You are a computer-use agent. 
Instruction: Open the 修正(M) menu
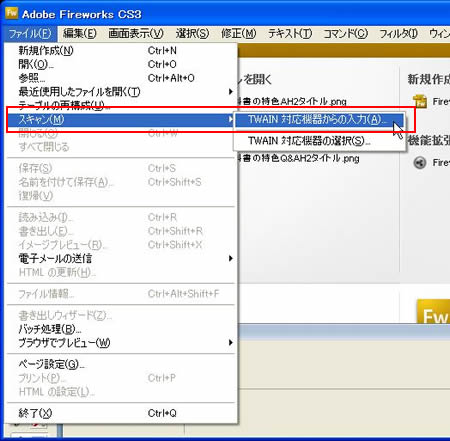(239, 34)
